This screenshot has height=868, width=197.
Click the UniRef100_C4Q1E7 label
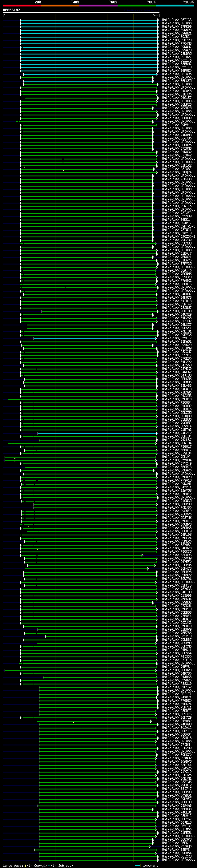[x=177, y=98]
